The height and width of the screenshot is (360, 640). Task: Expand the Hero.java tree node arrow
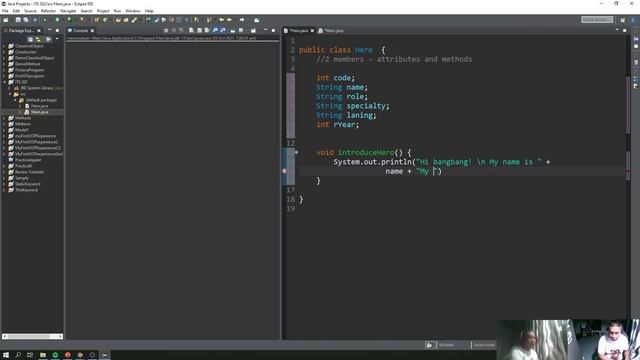(x=20, y=106)
